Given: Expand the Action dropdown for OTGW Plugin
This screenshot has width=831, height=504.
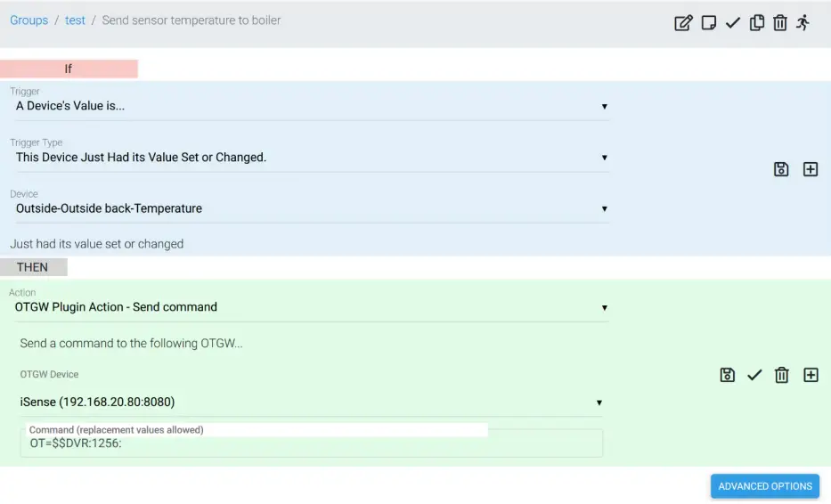Looking at the screenshot, I should click(312, 307).
